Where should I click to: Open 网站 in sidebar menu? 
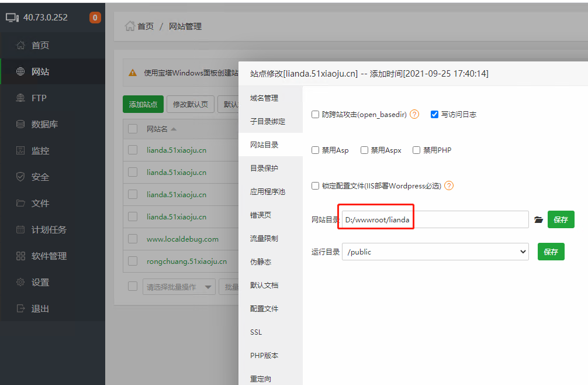53,71
